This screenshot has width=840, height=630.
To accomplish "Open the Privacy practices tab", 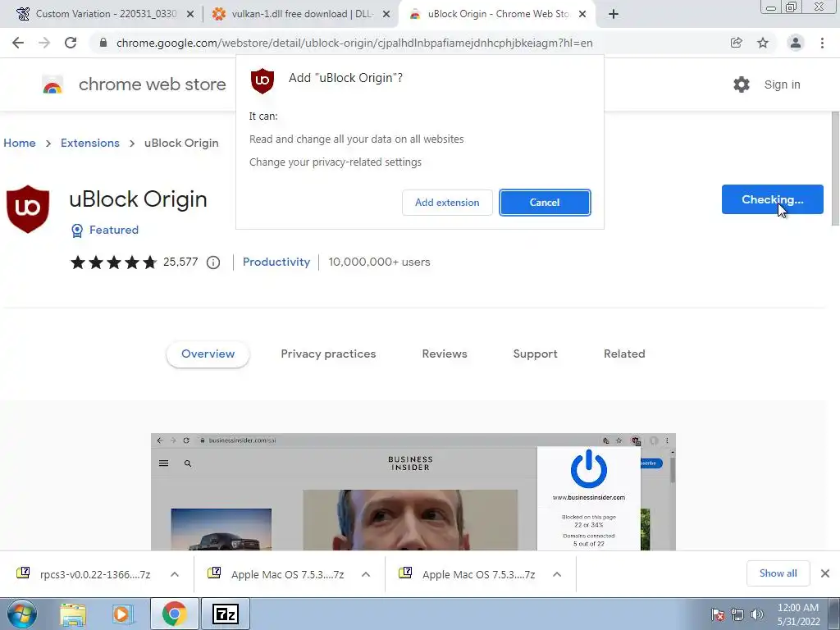I will pos(328,354).
